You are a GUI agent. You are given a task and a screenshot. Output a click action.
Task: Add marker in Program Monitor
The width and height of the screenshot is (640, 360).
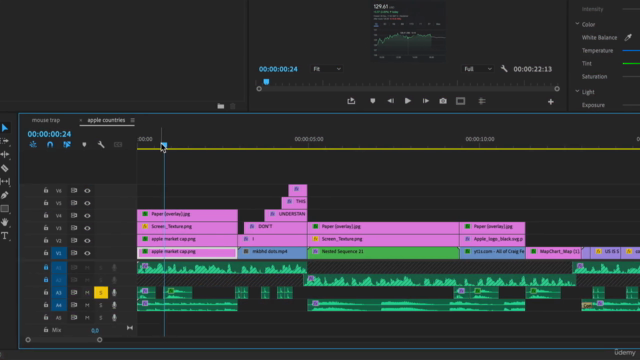pos(373,101)
